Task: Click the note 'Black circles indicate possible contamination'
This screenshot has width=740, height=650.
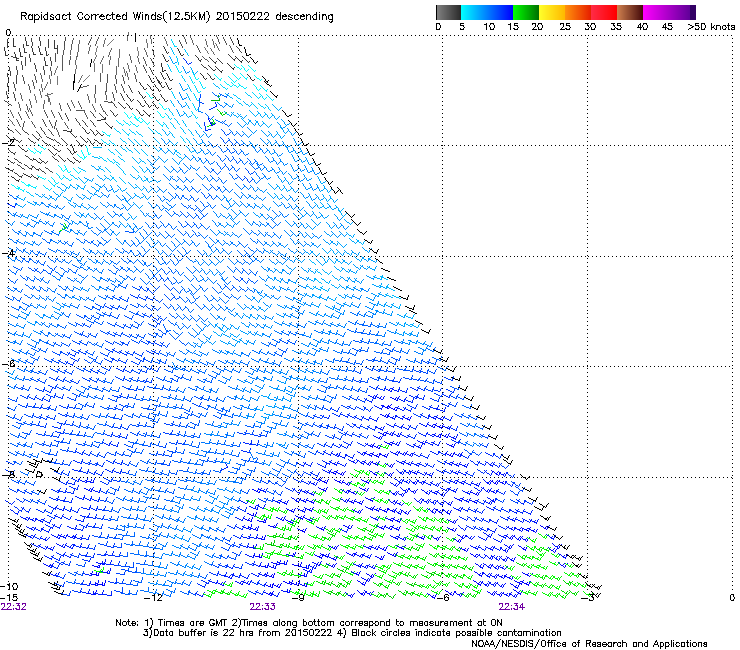Action: click(x=456, y=633)
